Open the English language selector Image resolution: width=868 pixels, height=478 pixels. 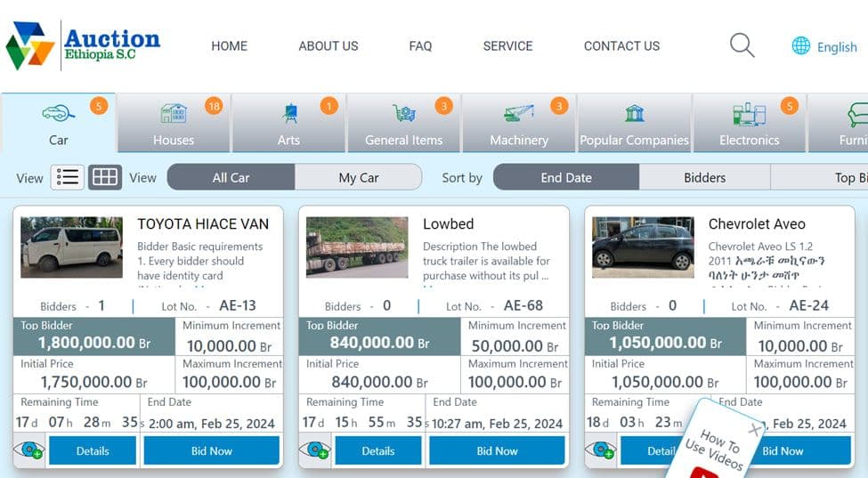837,47
